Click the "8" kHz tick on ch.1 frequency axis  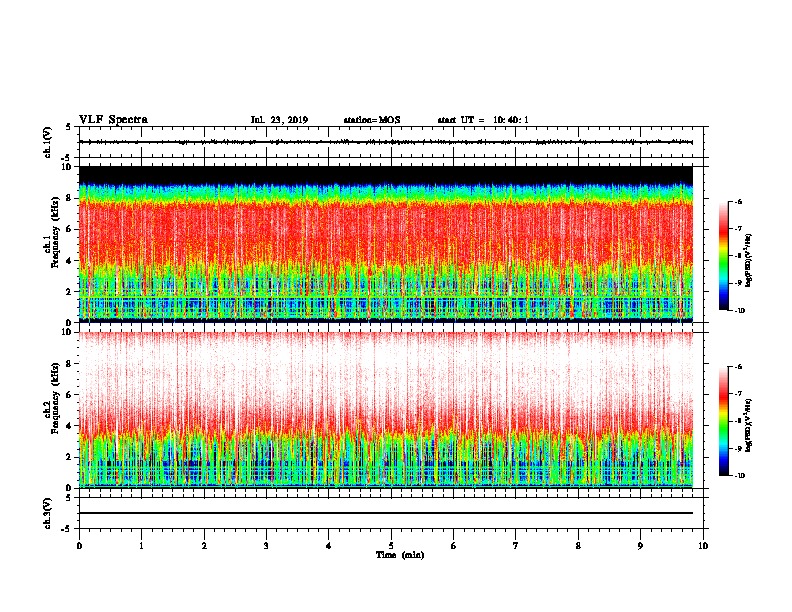pos(69,198)
